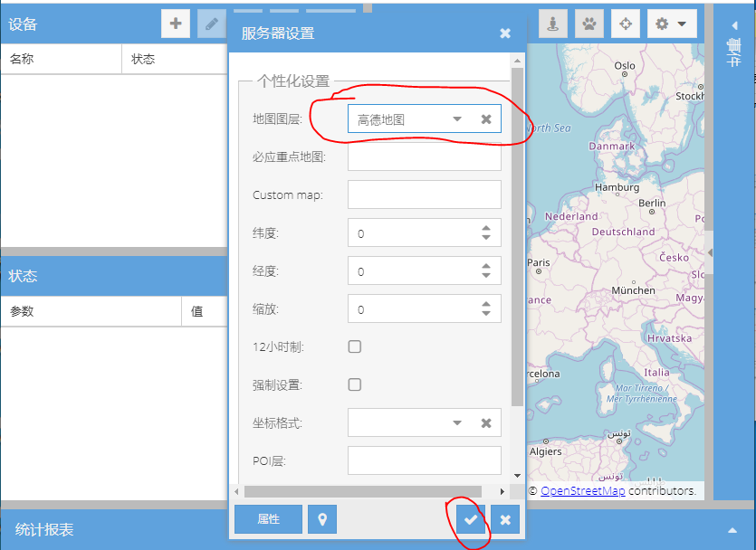Click the map marker location button

322,519
